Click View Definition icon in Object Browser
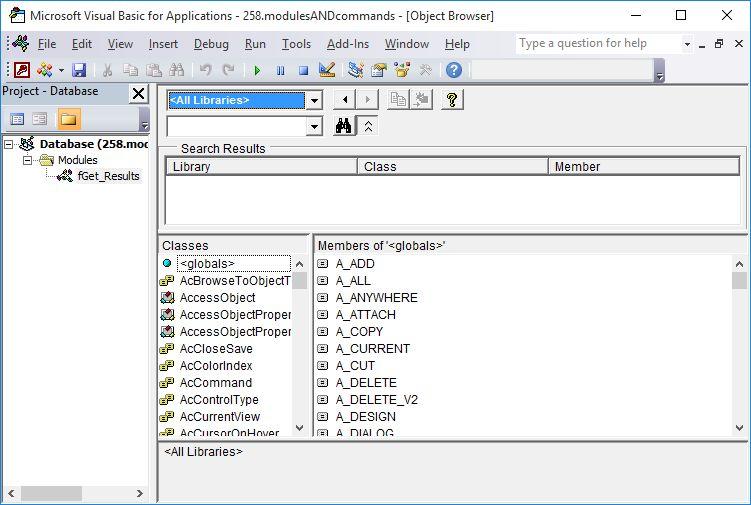The width and height of the screenshot is (751, 505). (421, 100)
